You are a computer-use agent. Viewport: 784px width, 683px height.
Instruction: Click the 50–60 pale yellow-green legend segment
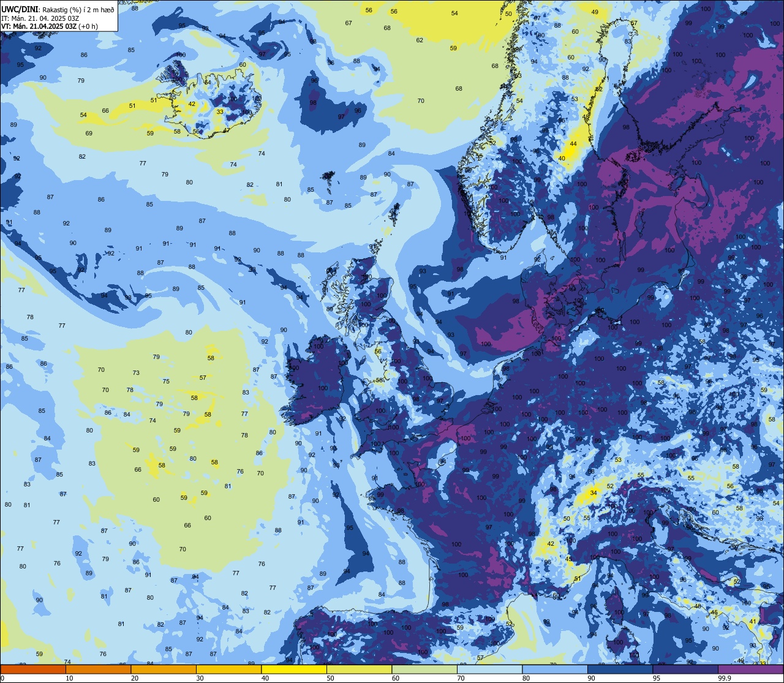point(359,669)
